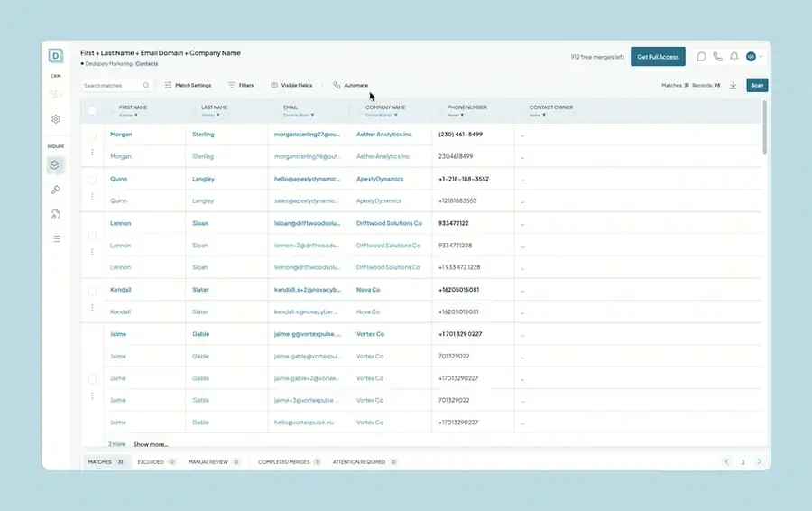Expand Jaime Gable group with Show more
Image resolution: width=812 pixels, height=511 pixels.
click(150, 444)
